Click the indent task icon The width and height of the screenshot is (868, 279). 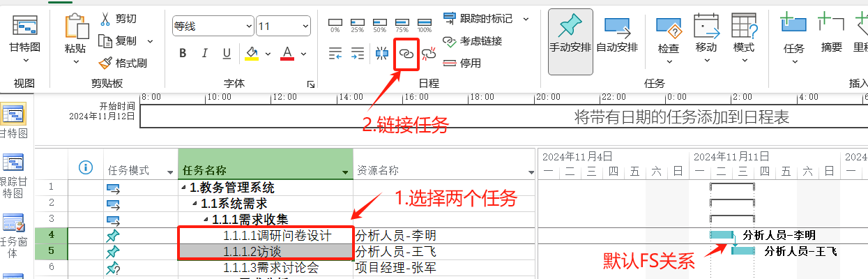click(358, 53)
